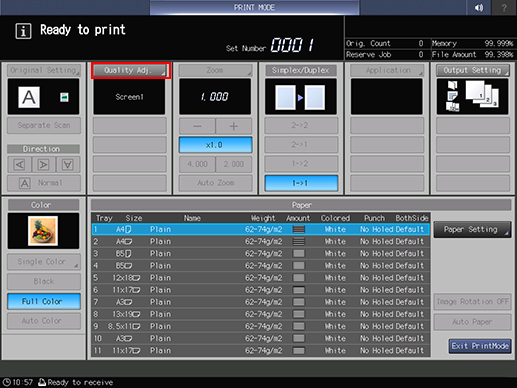
Task: Select the PRINT MODE tab at top
Action: click(x=254, y=7)
